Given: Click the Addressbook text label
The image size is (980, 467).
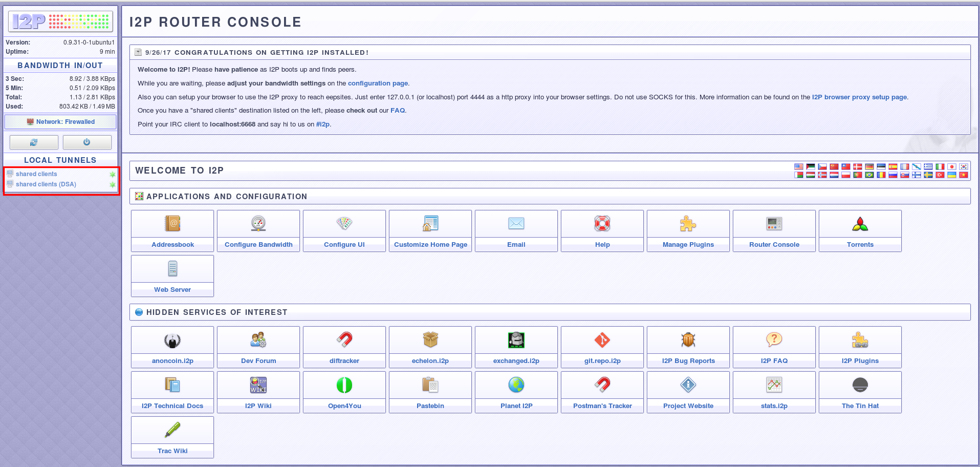Looking at the screenshot, I should click(x=172, y=245).
